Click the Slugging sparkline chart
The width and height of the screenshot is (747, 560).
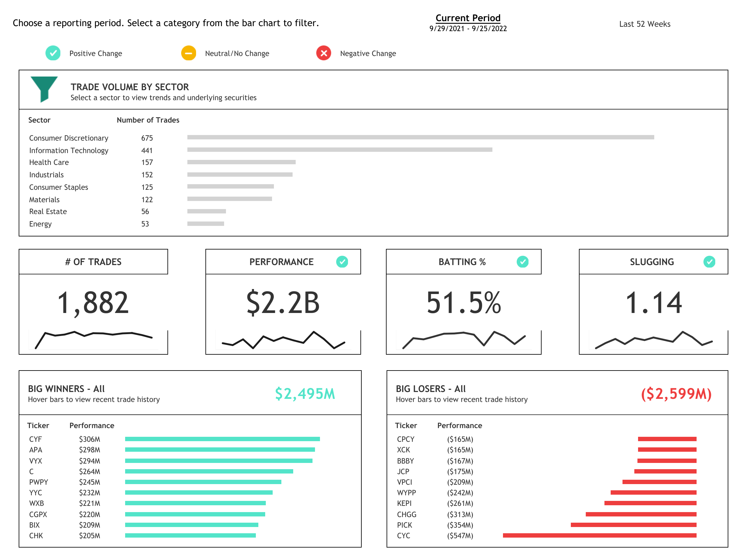[x=654, y=340]
